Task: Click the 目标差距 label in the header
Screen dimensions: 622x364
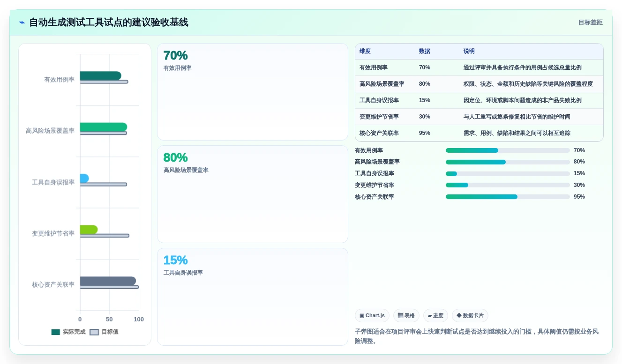Action: (590, 22)
